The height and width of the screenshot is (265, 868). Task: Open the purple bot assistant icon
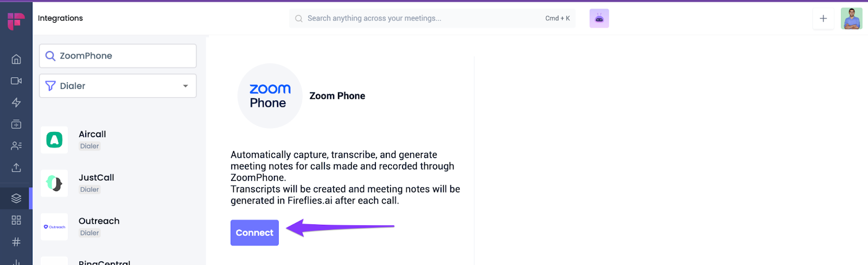599,18
